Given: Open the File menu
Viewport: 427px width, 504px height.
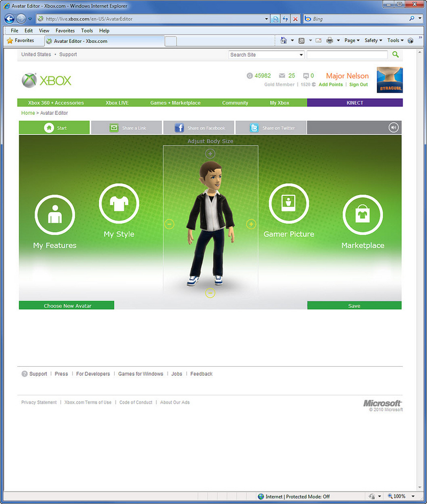Looking at the screenshot, I should point(14,30).
